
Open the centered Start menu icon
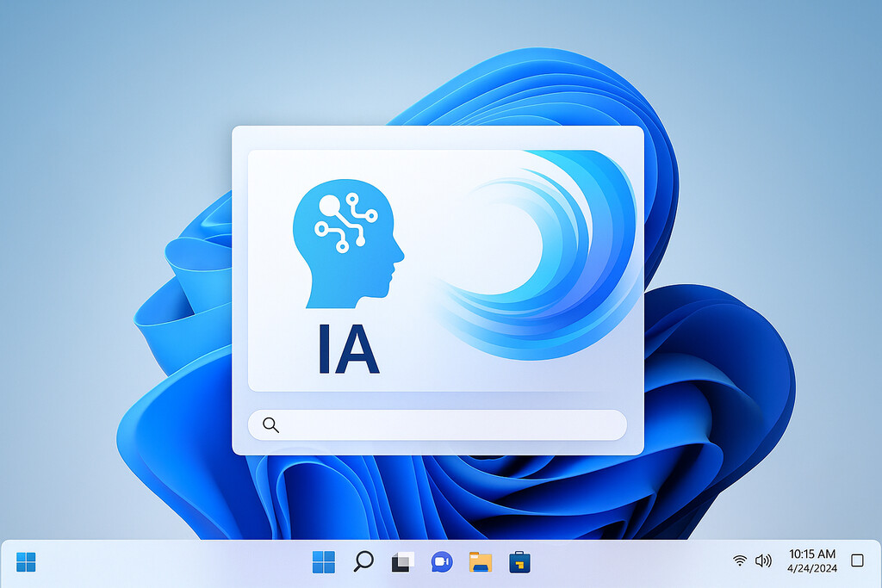[324, 561]
